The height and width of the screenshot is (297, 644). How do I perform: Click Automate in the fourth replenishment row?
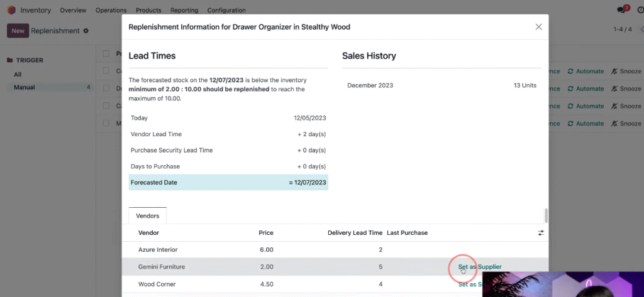click(586, 124)
